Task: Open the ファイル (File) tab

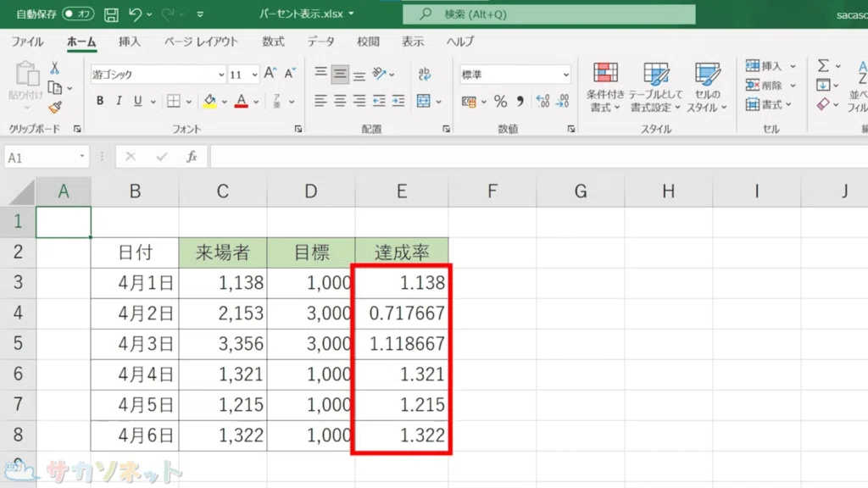Action: pos(27,42)
